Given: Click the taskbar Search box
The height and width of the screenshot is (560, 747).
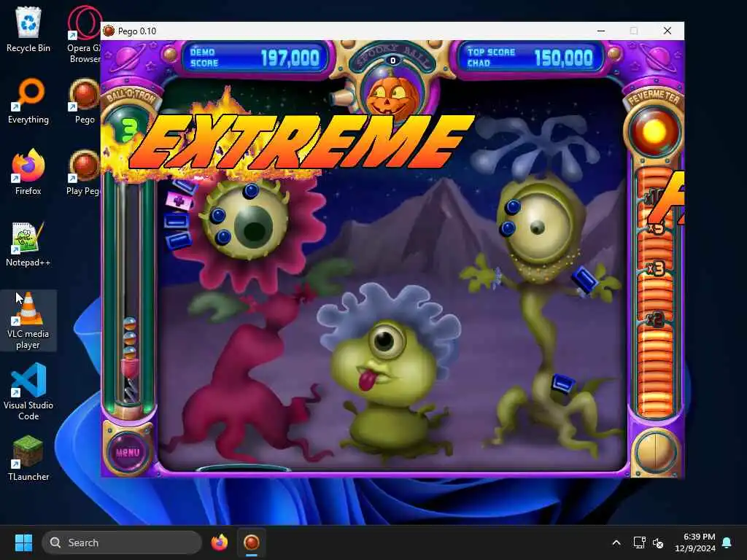Looking at the screenshot, I should (122, 542).
